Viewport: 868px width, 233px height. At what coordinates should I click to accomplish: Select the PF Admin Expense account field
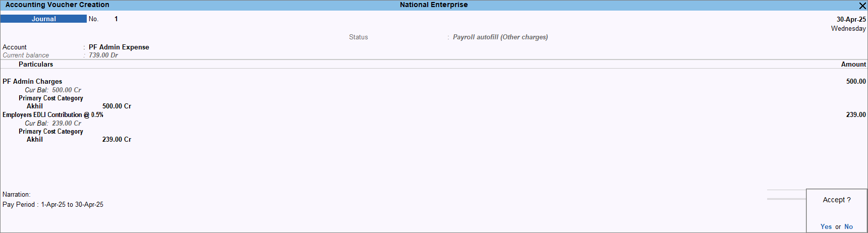119,47
